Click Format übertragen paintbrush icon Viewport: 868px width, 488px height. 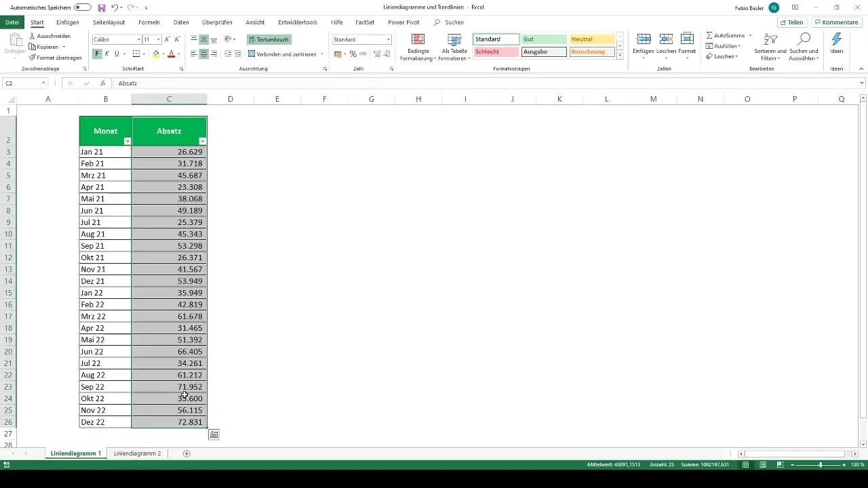click(33, 58)
